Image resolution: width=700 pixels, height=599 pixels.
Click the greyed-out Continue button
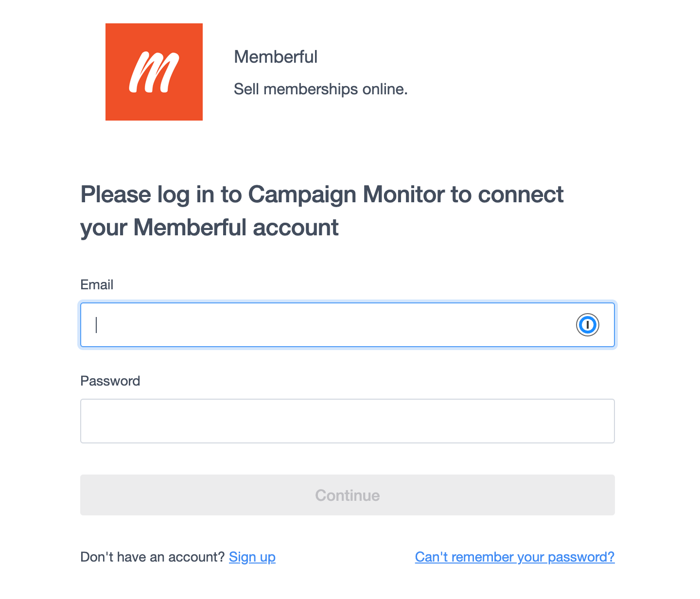[x=348, y=495]
